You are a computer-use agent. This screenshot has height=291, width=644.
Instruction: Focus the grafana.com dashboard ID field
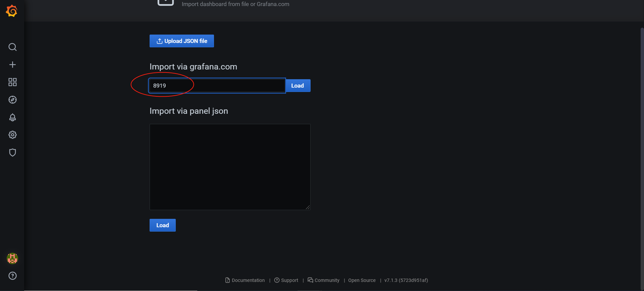(217, 86)
